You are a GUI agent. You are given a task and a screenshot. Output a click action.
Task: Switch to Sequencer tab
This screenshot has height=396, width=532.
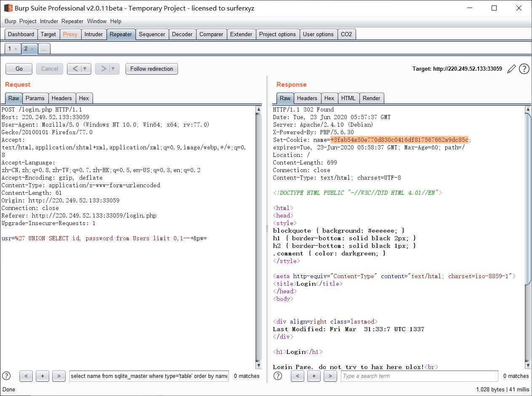coord(152,34)
